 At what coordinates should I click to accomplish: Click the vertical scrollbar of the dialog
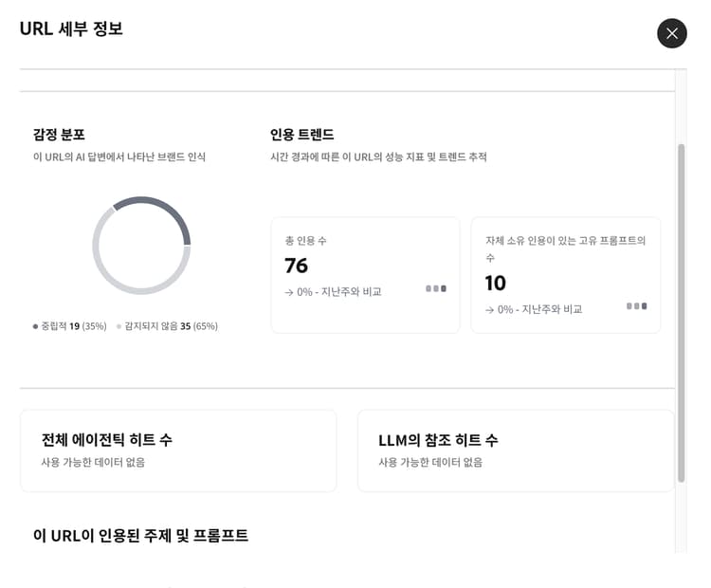tap(681, 313)
